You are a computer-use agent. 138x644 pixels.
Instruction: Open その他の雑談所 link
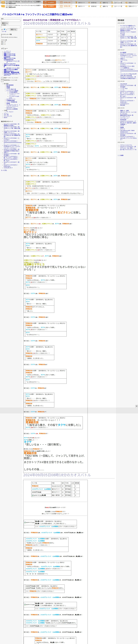[13, 92]
